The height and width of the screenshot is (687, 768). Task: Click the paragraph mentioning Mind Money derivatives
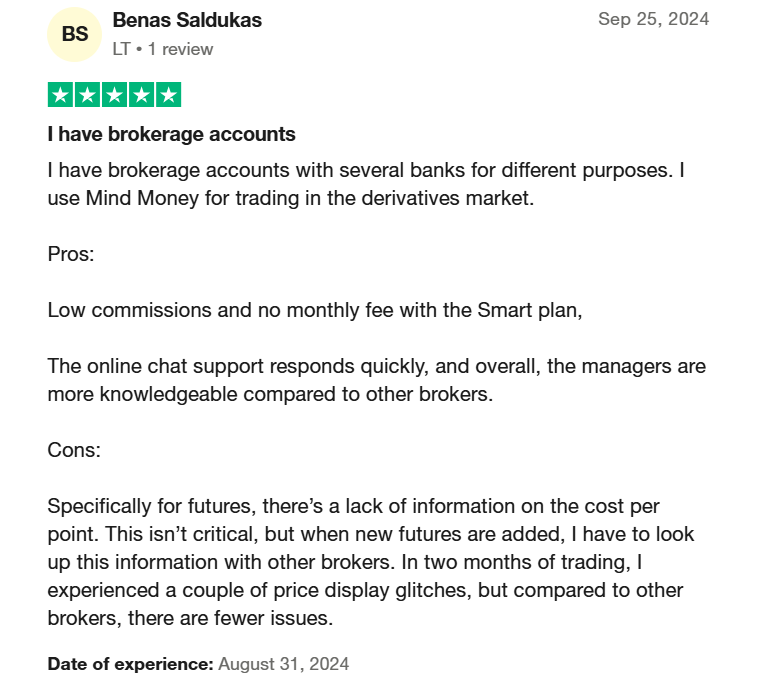click(x=366, y=184)
